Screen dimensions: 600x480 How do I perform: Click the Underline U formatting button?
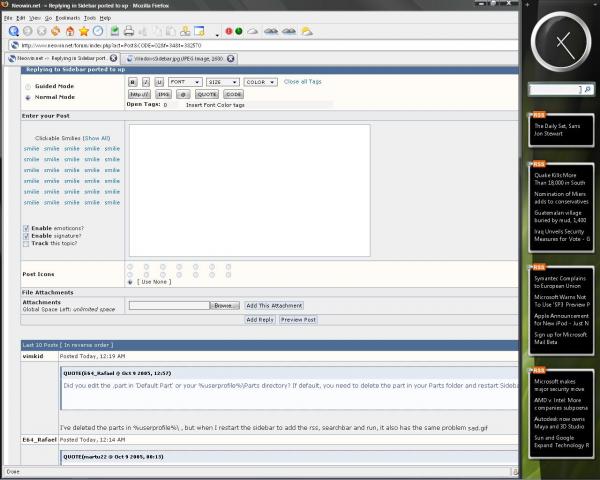(159, 82)
